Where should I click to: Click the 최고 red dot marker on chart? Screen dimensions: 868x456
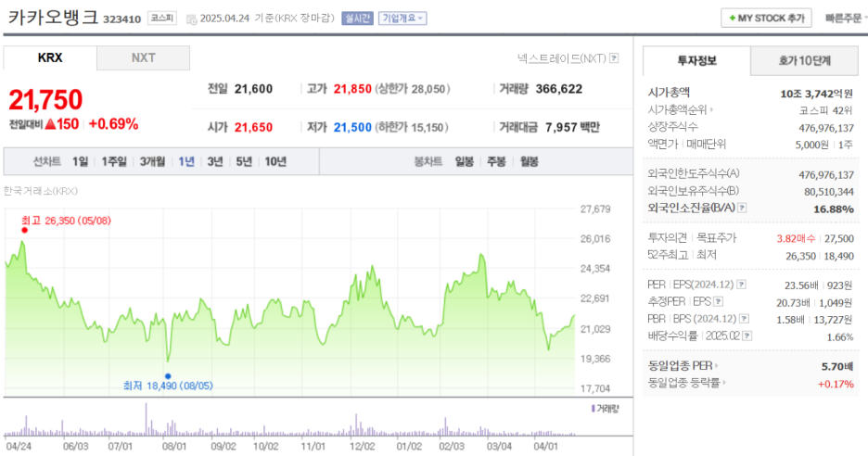(x=24, y=230)
